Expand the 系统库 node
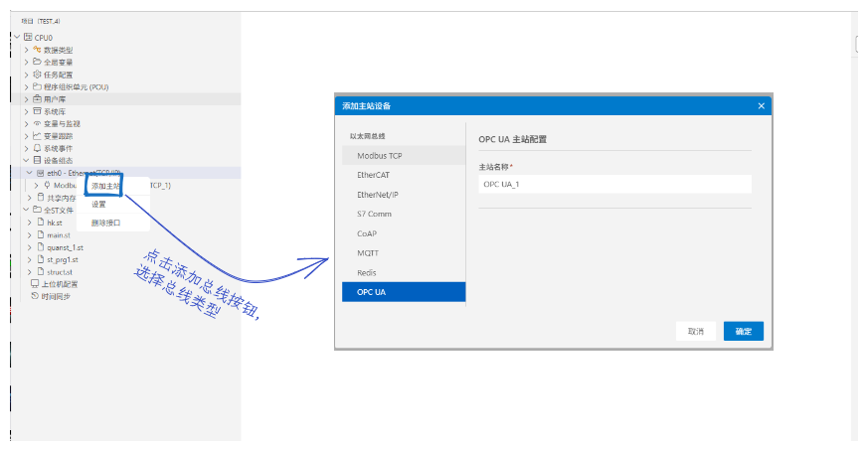The image size is (868, 451). click(x=26, y=111)
